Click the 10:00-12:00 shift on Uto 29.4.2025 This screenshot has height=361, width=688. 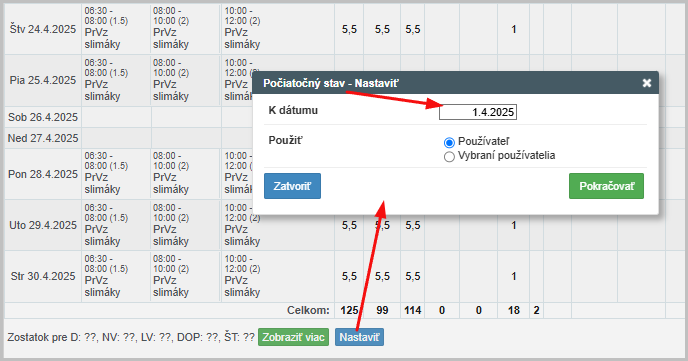242,225
